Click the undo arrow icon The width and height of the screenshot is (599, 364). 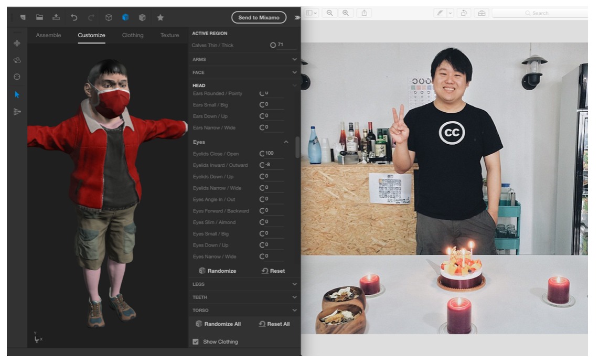74,17
